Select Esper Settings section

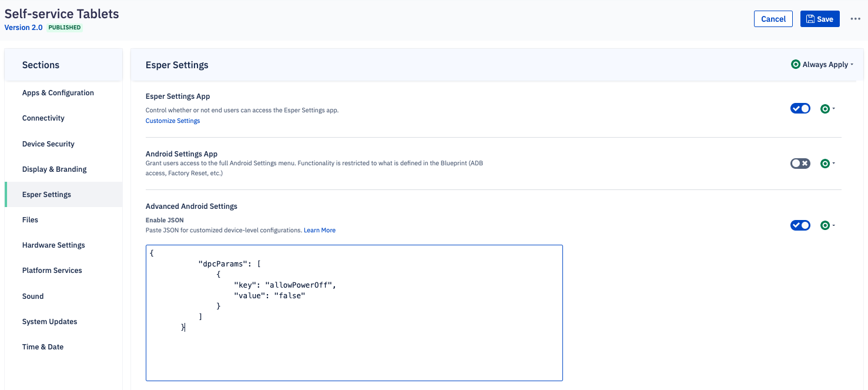pos(63,195)
